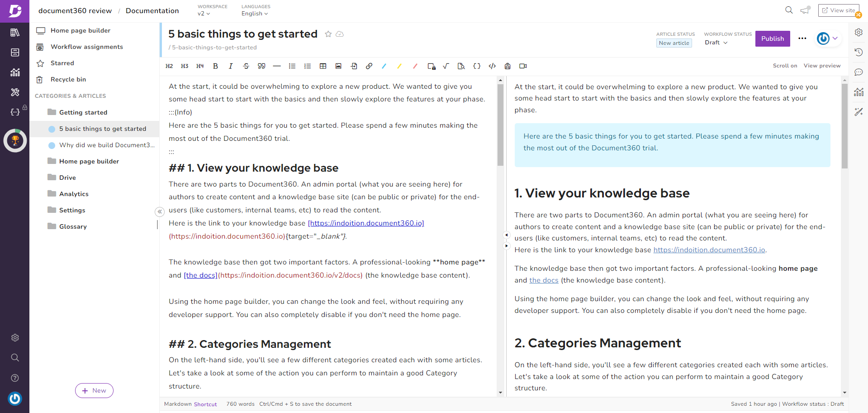Open the workspace v2 dropdown
The height and width of the screenshot is (413, 868).
coord(204,14)
